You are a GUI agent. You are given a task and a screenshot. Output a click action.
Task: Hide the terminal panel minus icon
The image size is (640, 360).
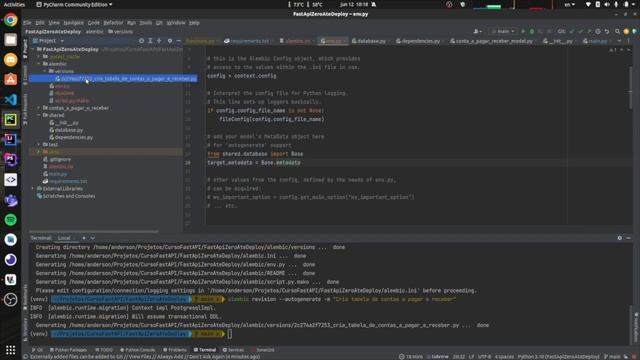(628, 238)
